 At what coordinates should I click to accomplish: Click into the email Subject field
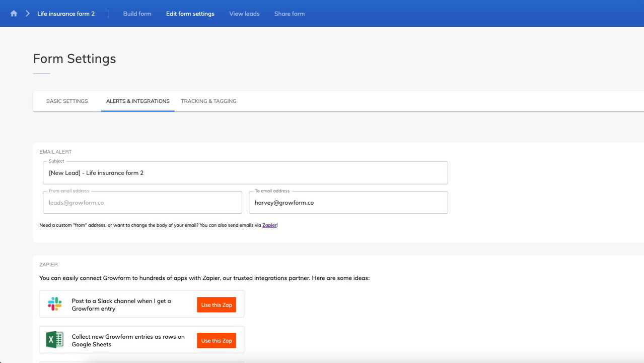click(245, 173)
